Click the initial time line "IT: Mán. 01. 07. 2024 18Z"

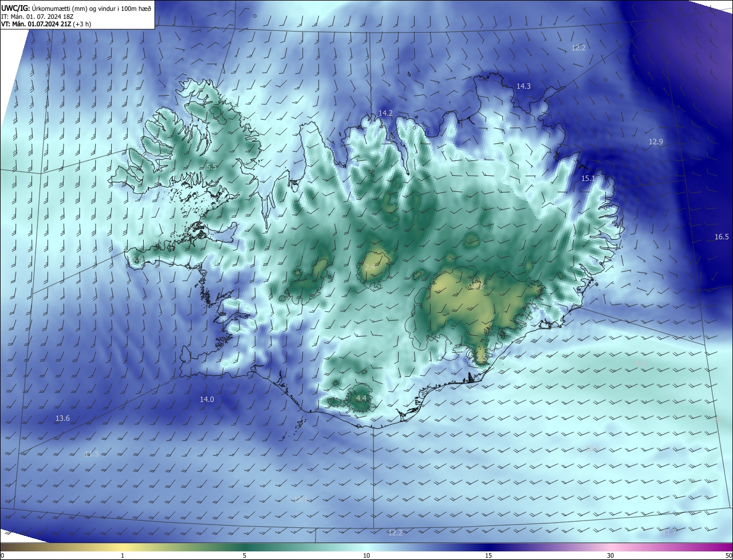[37, 16]
